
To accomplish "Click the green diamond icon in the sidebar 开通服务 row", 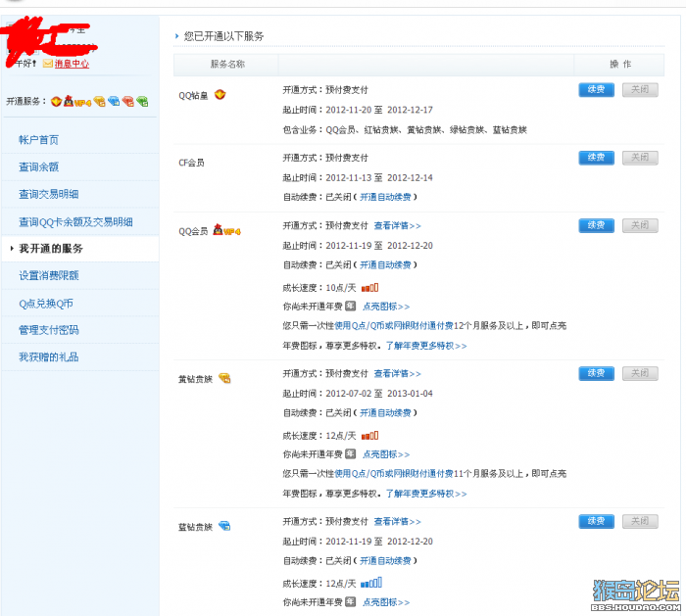I will click(142, 102).
